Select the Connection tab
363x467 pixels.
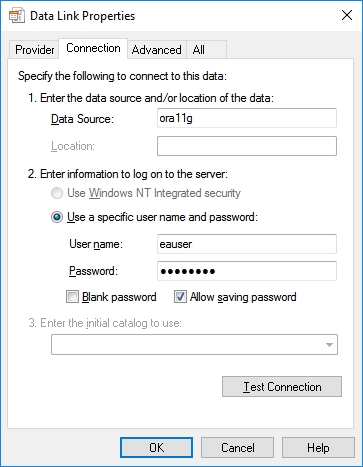click(x=93, y=48)
